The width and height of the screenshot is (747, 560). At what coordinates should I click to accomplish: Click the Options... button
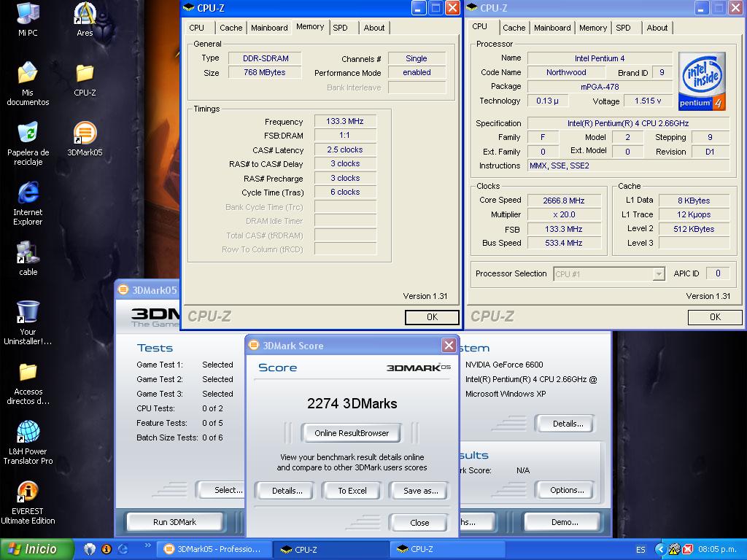[566, 490]
